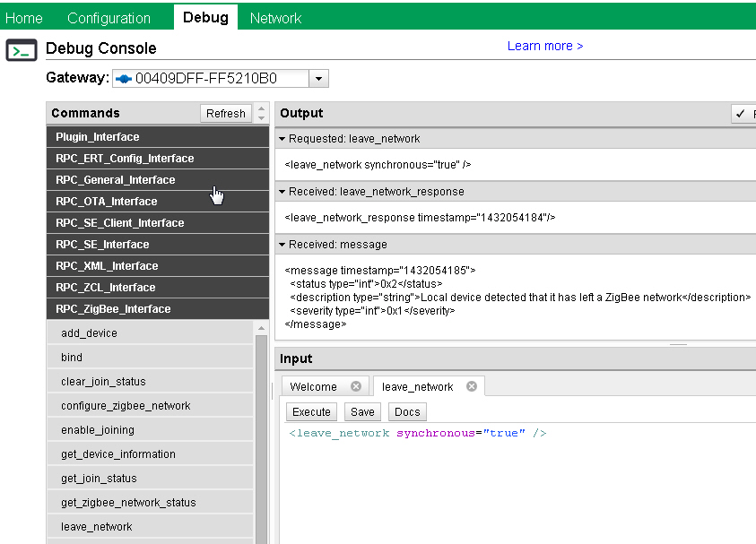The height and width of the screenshot is (544, 756).
Task: Click the down arrow beside Refresh
Action: pos(262,118)
